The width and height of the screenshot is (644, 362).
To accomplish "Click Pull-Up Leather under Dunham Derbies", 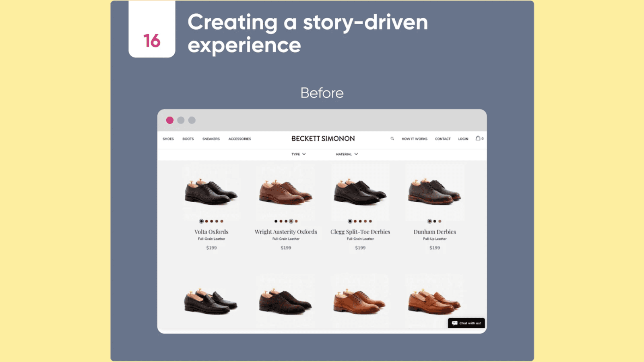I will [x=435, y=239].
